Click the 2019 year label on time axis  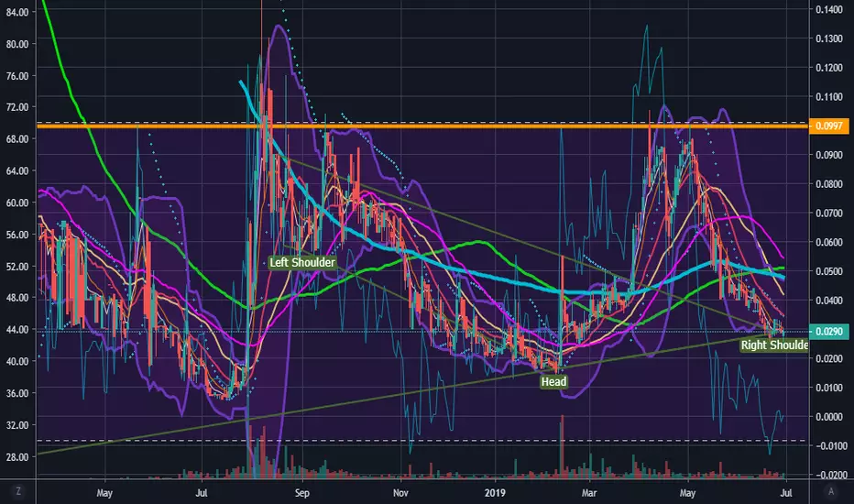495,493
